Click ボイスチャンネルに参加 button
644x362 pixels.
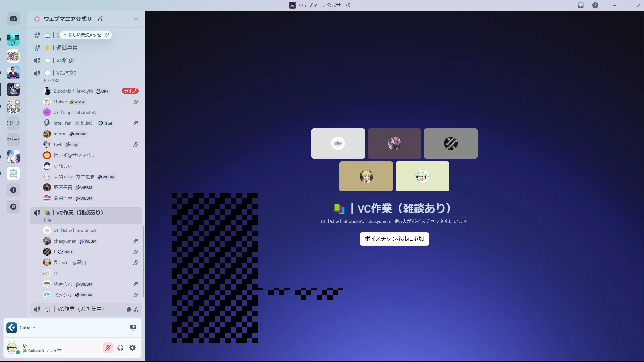394,239
